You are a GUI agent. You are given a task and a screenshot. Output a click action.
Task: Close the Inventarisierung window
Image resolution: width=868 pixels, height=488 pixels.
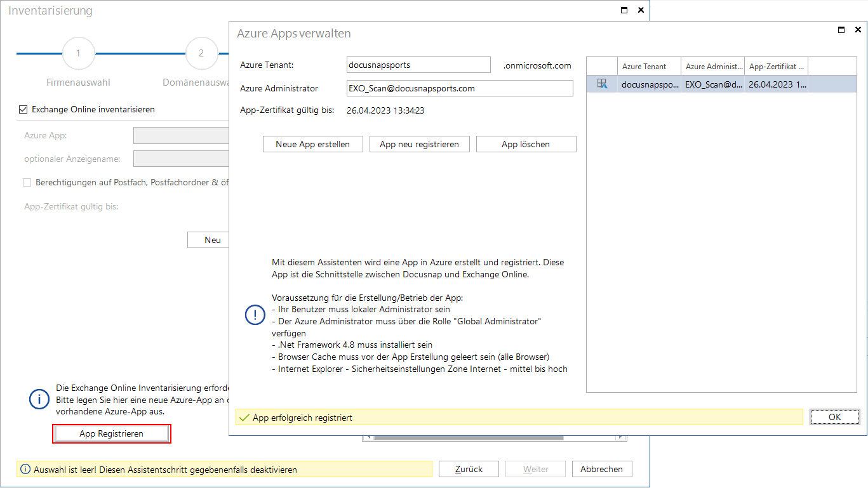(641, 10)
